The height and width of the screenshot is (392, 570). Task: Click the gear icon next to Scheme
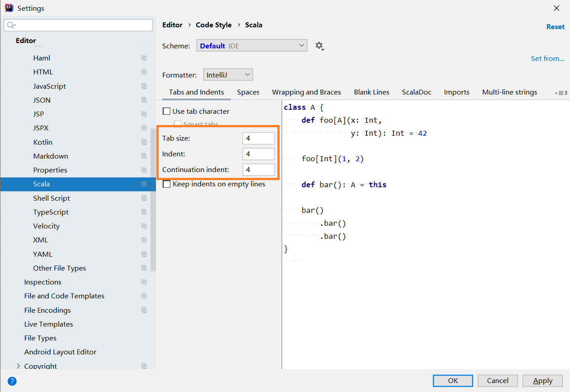[319, 46]
